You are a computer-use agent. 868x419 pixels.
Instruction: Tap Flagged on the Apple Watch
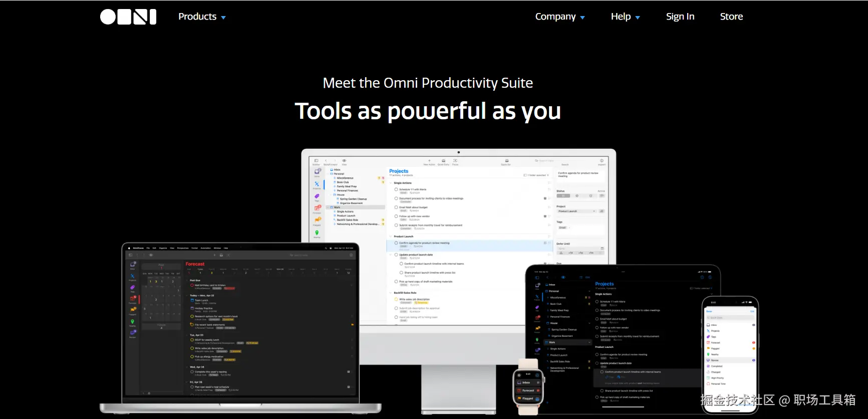coord(528,398)
